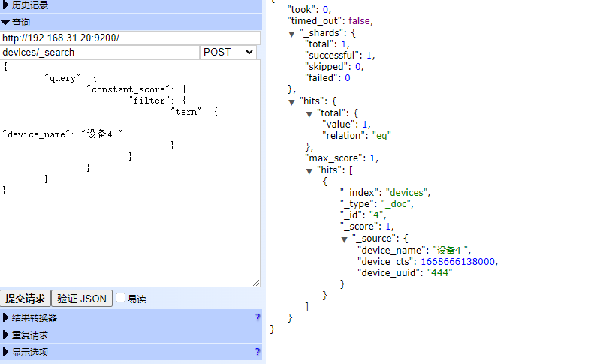Enable the 易读 checkbox

pos(120,298)
